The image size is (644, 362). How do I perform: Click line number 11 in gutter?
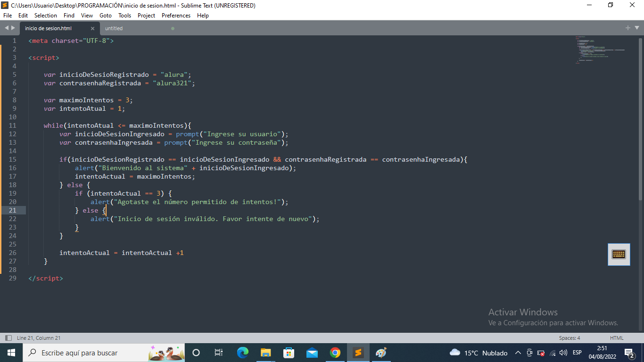pyautogui.click(x=12, y=125)
